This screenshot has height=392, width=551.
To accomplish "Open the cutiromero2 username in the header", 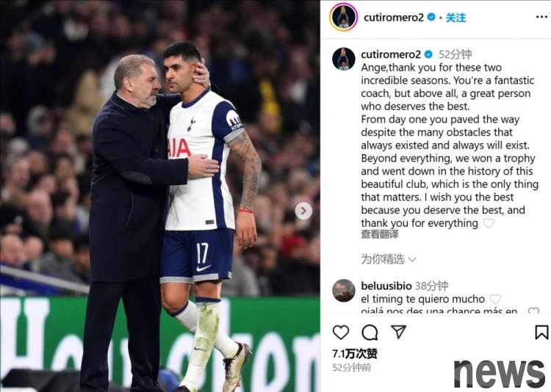I will (394, 17).
